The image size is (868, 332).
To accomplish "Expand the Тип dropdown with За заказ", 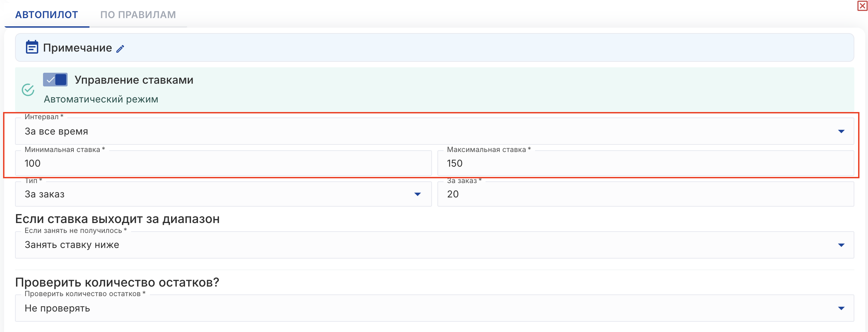I will pyautogui.click(x=223, y=194).
